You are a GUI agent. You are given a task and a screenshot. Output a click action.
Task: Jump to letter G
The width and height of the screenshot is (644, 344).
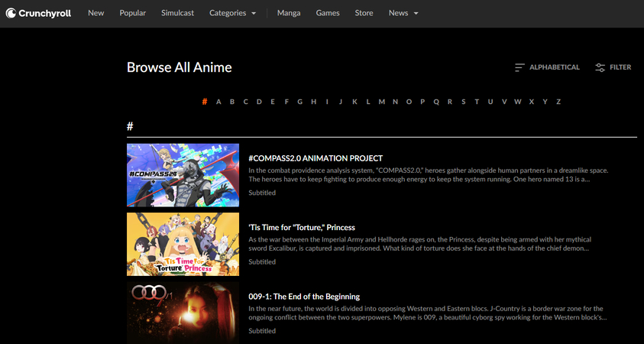[299, 102]
